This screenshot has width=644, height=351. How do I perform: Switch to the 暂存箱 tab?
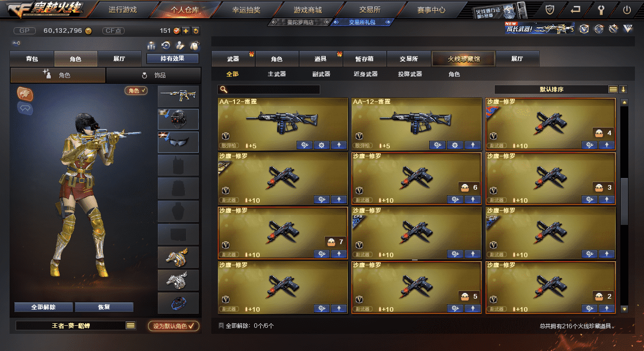pos(365,59)
